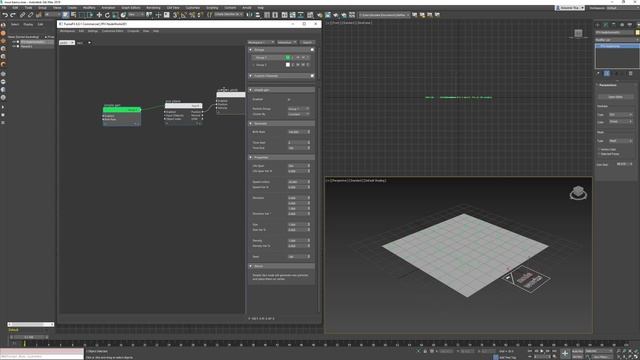
Task: Toggle the checkbox on Custom Channels header
Action: [x=312, y=76]
